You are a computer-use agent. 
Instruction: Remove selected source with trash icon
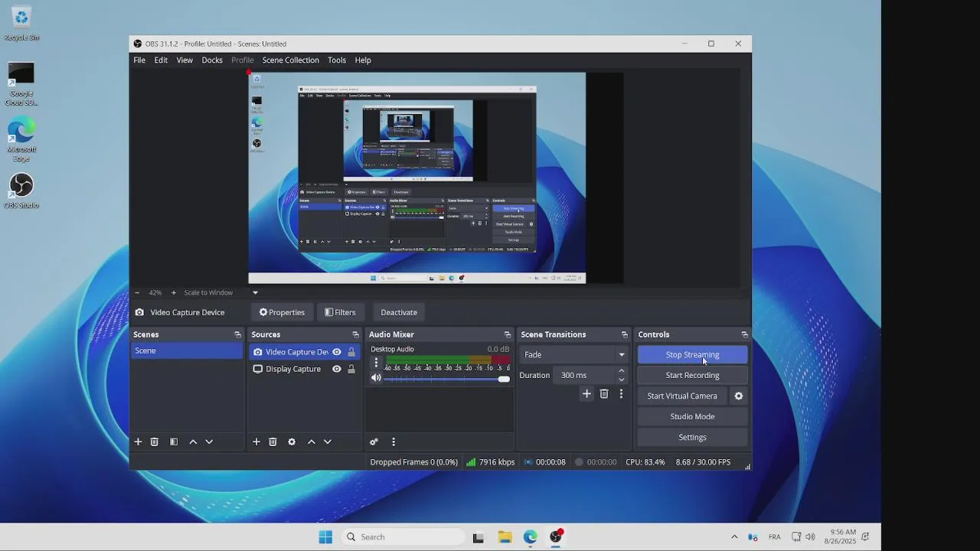coord(273,442)
